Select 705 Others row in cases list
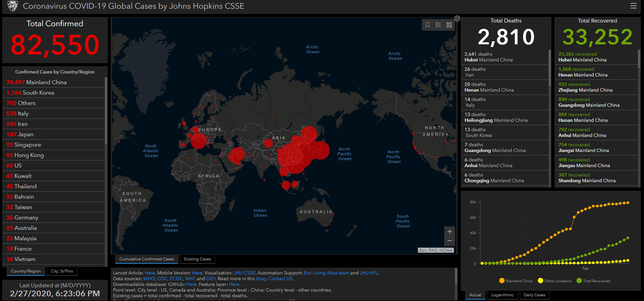The height and width of the screenshot is (301, 644). (x=54, y=103)
